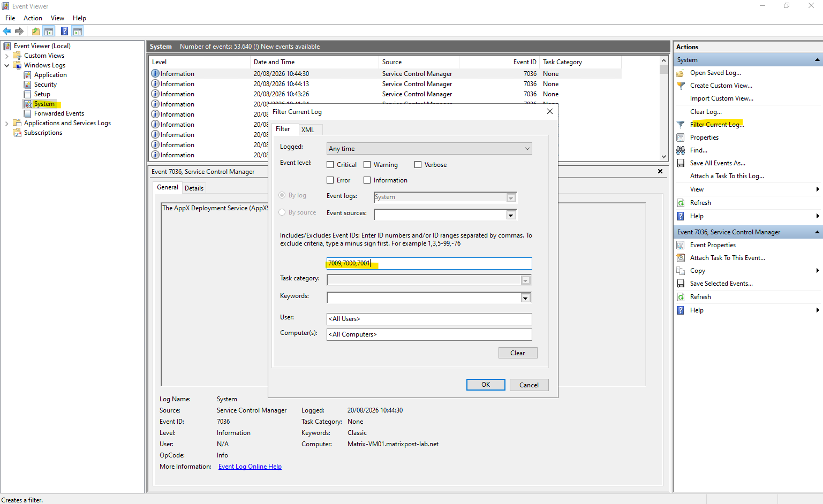Open the Event sources dropdown

coord(511,215)
